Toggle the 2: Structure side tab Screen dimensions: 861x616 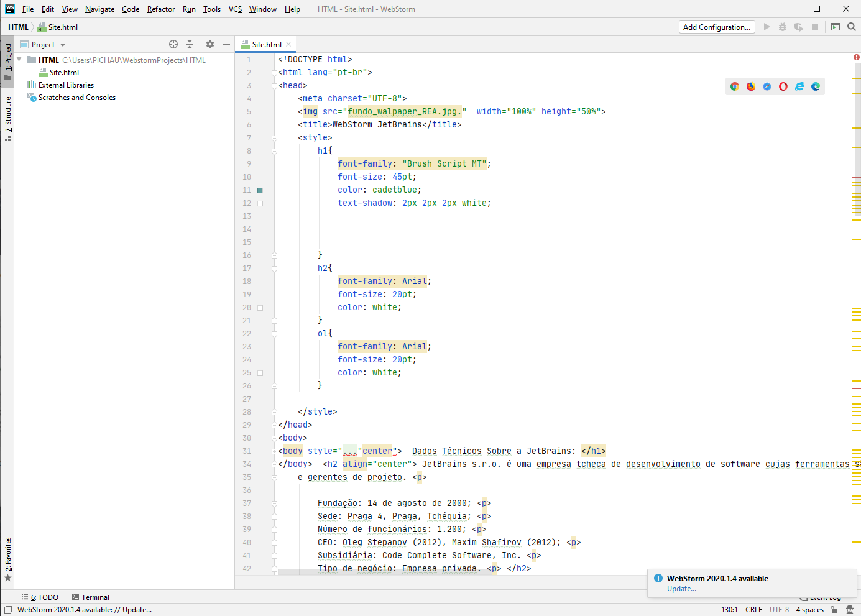click(7, 119)
